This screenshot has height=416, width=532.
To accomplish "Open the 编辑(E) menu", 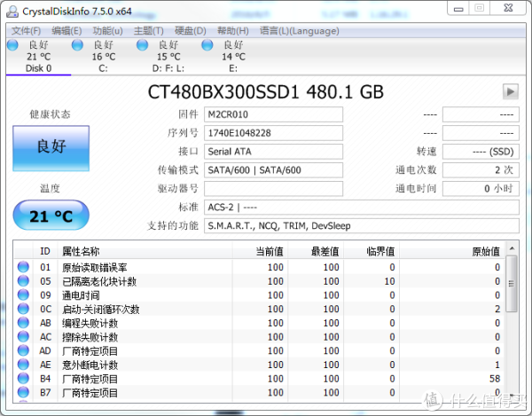I will (66, 31).
